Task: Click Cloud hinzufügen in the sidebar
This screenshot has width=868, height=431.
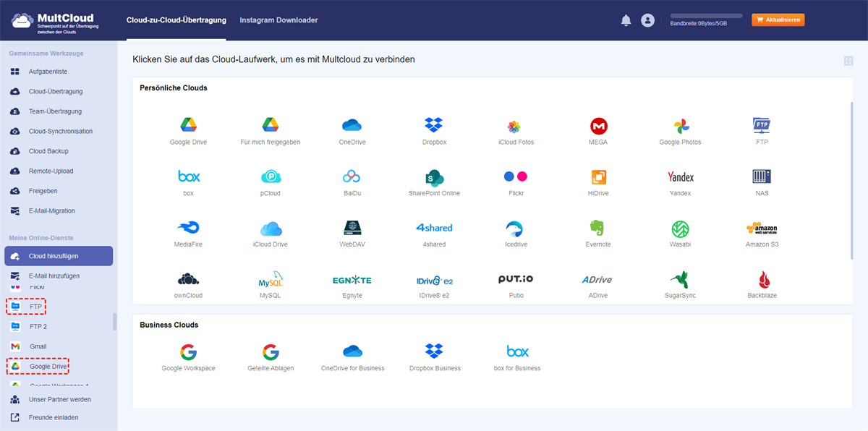Action: coord(59,256)
